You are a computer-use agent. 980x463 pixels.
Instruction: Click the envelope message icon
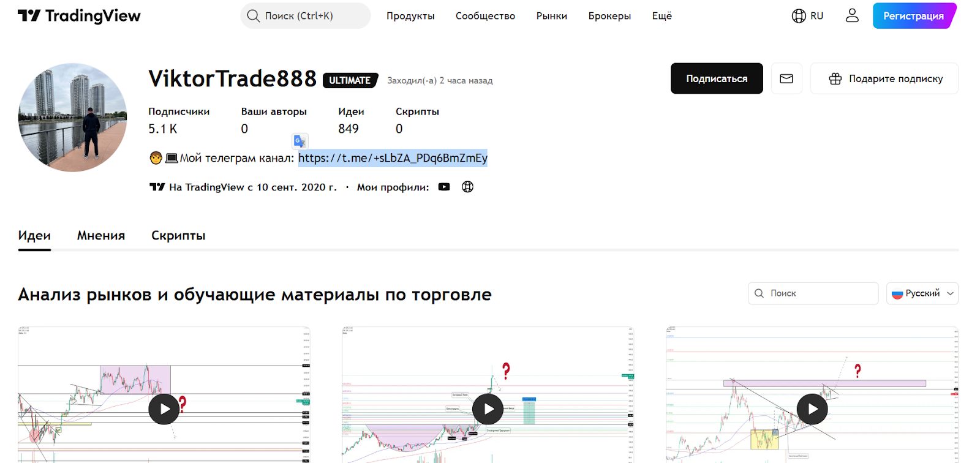coord(786,78)
